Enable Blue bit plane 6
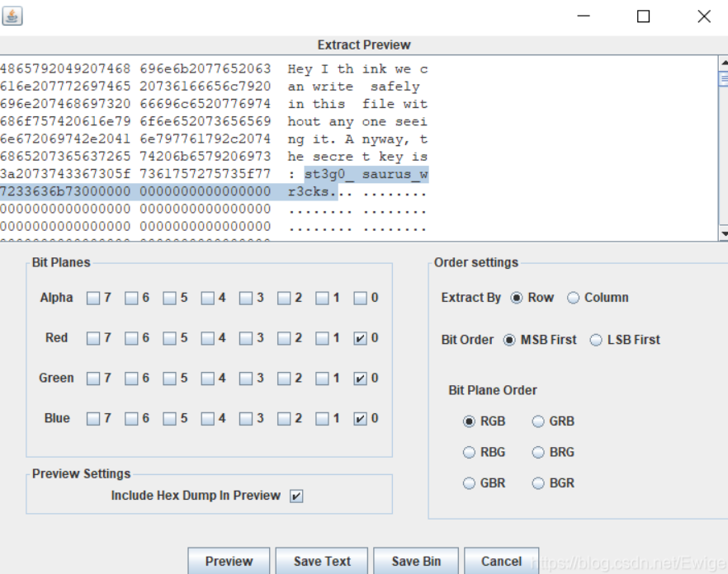728x574 pixels. click(131, 419)
